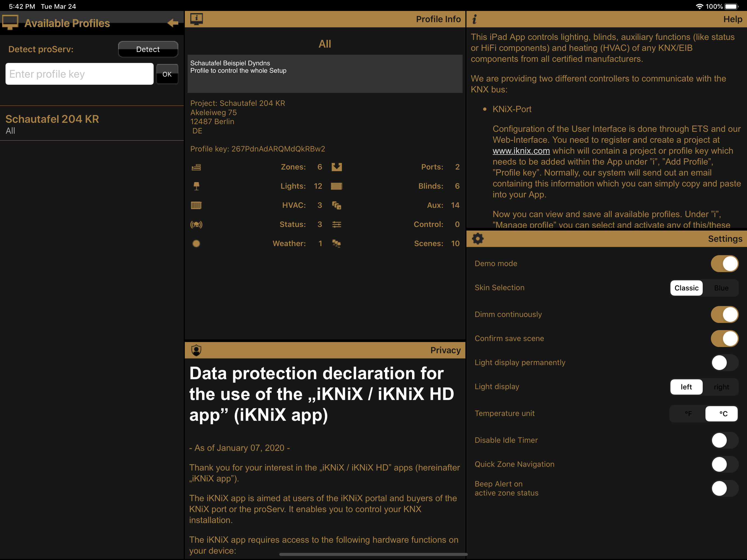The width and height of the screenshot is (747, 560).
Task: Click the Blinds icon
Action: point(337,186)
